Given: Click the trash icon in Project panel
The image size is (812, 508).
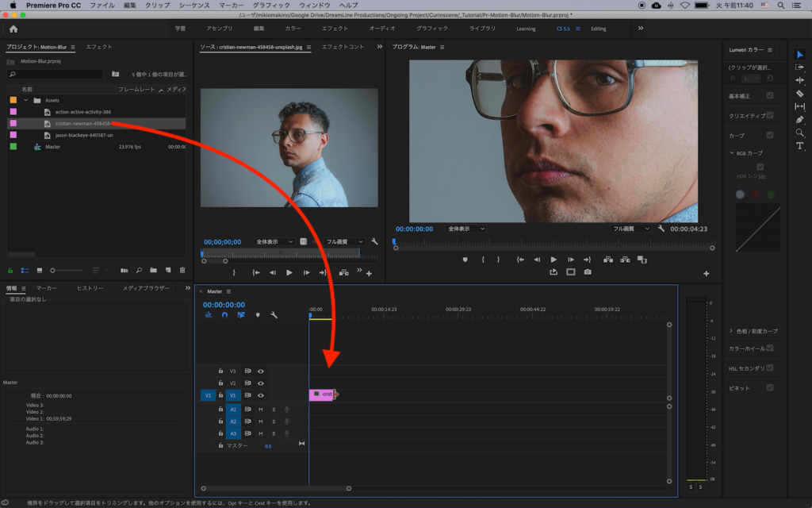Looking at the screenshot, I should pos(182,271).
